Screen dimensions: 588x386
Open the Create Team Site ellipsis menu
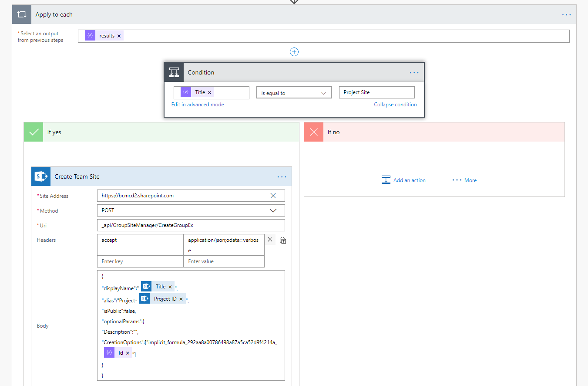coord(282,177)
